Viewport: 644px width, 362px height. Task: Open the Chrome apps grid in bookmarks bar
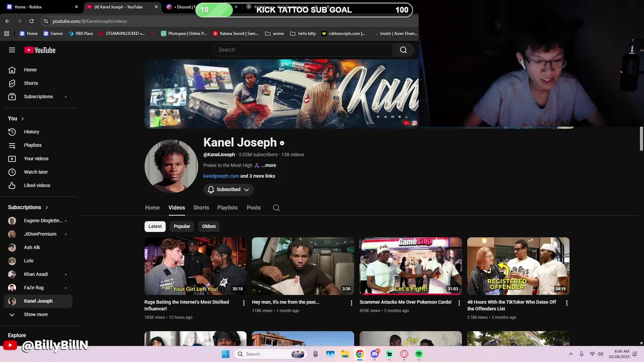tap(7, 34)
